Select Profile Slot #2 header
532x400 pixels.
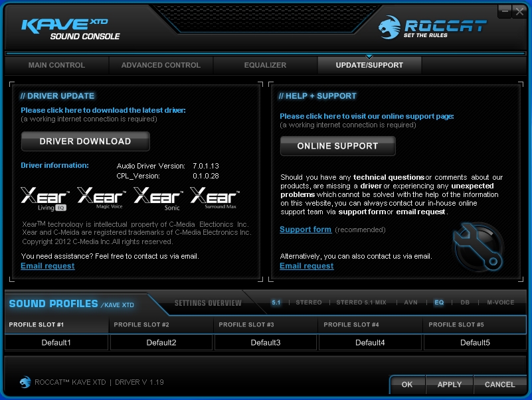pyautogui.click(x=161, y=325)
